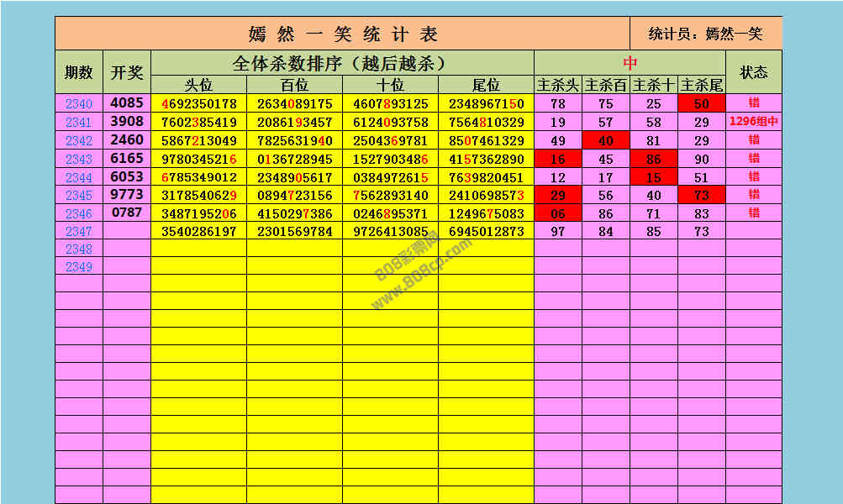The image size is (843, 504).
Task: Select the 头位 sub-header
Action: 199,85
